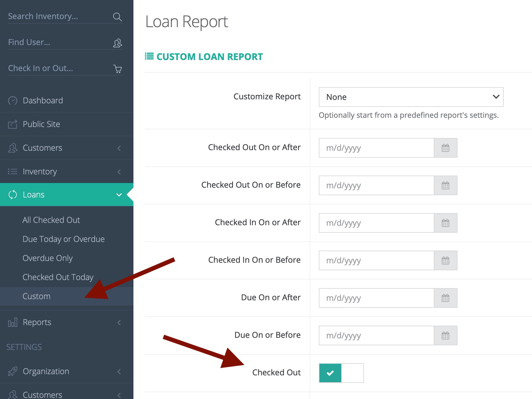The height and width of the screenshot is (399, 532).
Task: Click the Customers label in the Settings section
Action: click(42, 395)
